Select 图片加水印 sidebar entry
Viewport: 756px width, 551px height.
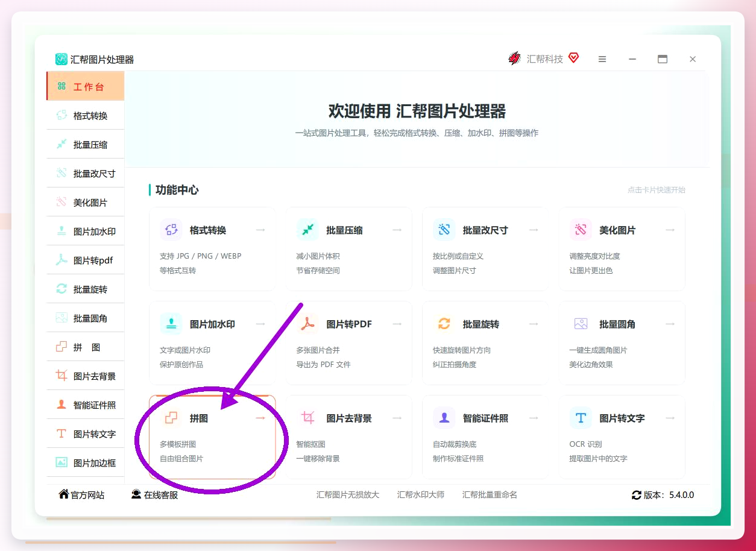click(x=86, y=231)
